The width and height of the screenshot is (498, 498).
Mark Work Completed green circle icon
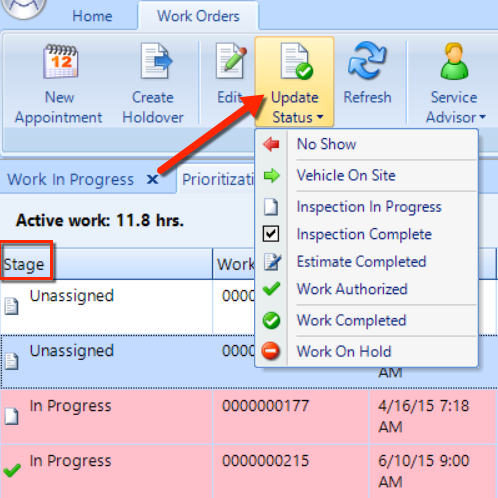[x=271, y=320]
